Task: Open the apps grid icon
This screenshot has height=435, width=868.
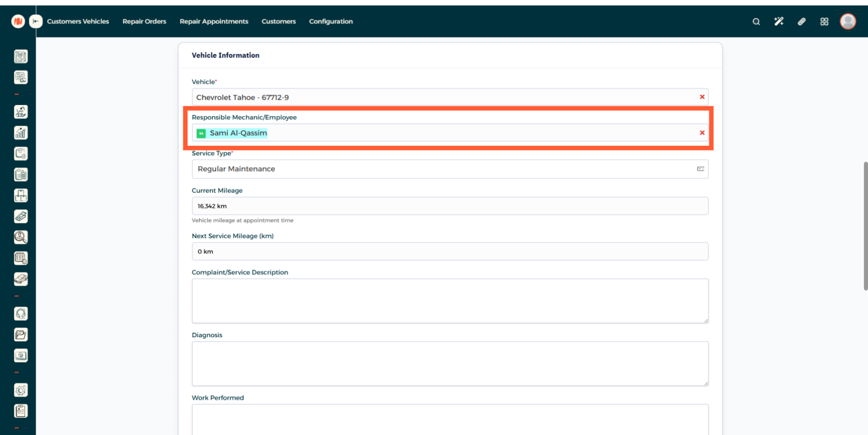Action: 824,22
